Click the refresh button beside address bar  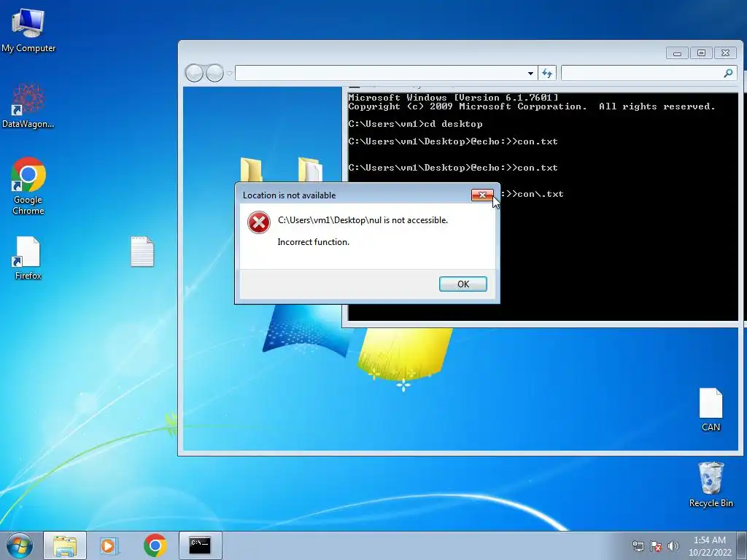coord(547,74)
